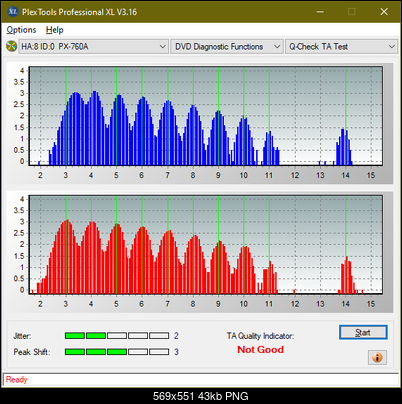This screenshot has width=402, height=404.
Task: Click the blue pit histogram chart
Action: pos(206,116)
